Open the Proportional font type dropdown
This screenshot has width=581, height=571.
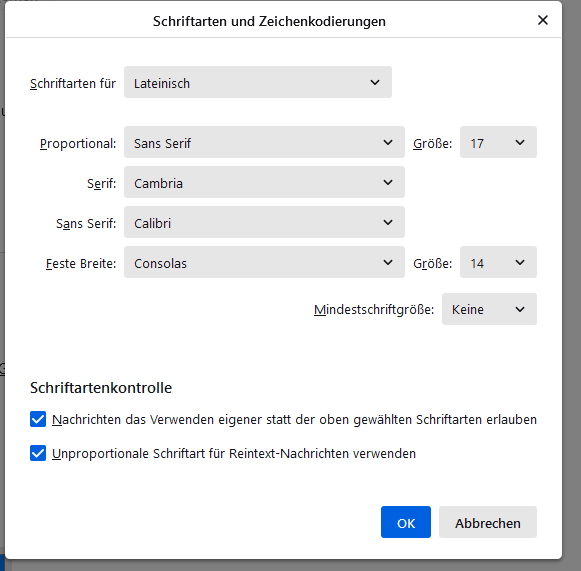click(264, 142)
